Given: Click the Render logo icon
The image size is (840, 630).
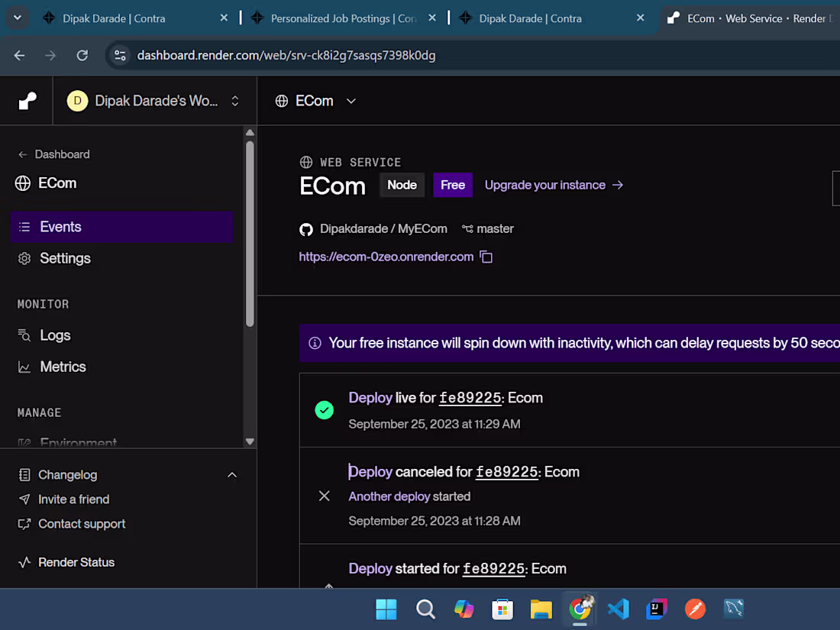Looking at the screenshot, I should [27, 101].
